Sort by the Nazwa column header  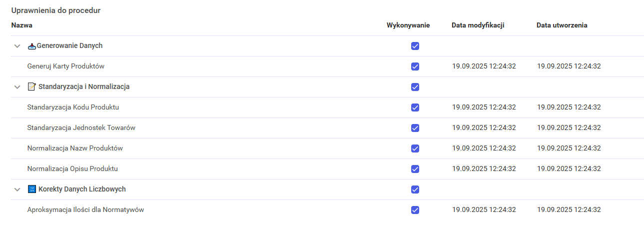(x=22, y=25)
